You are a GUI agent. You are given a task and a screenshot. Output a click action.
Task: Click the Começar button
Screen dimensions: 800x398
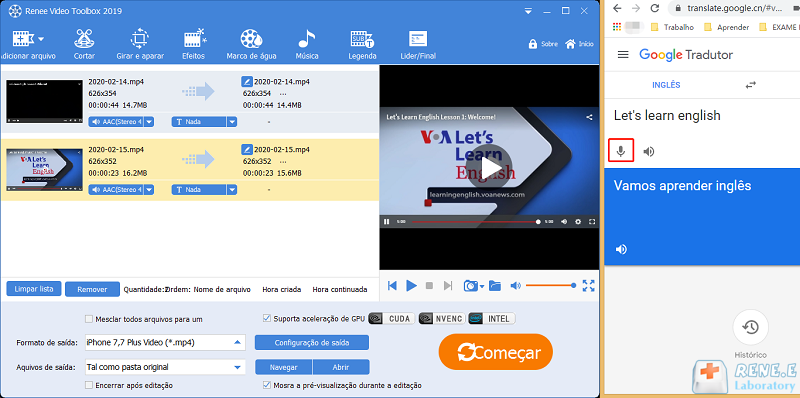(495, 352)
